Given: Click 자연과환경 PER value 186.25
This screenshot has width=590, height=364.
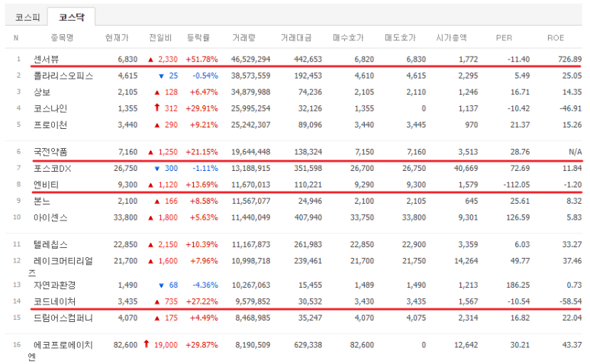Looking at the screenshot, I should 518,285.
